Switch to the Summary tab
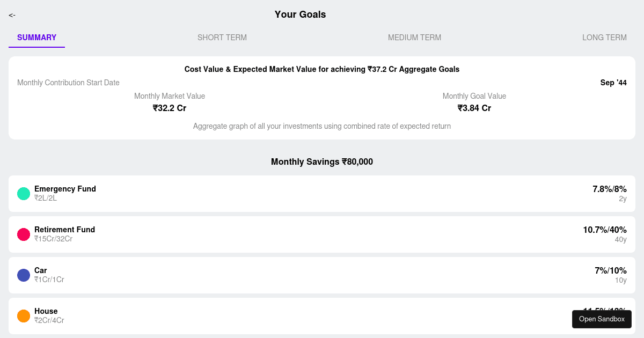 click(36, 38)
